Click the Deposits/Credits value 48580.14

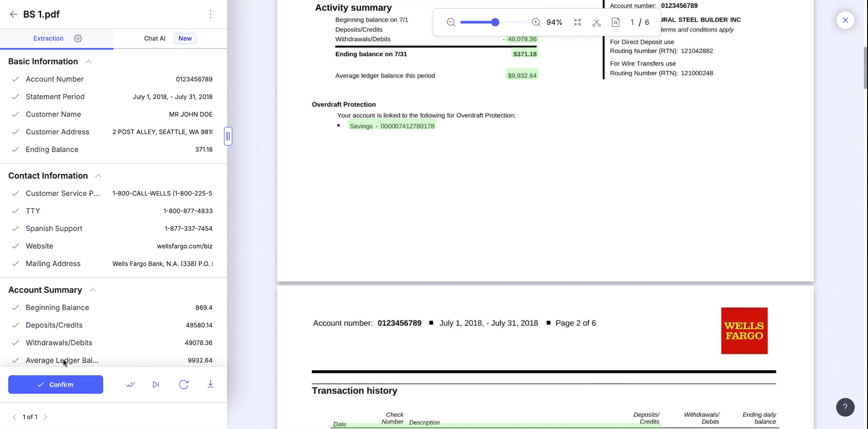[199, 325]
